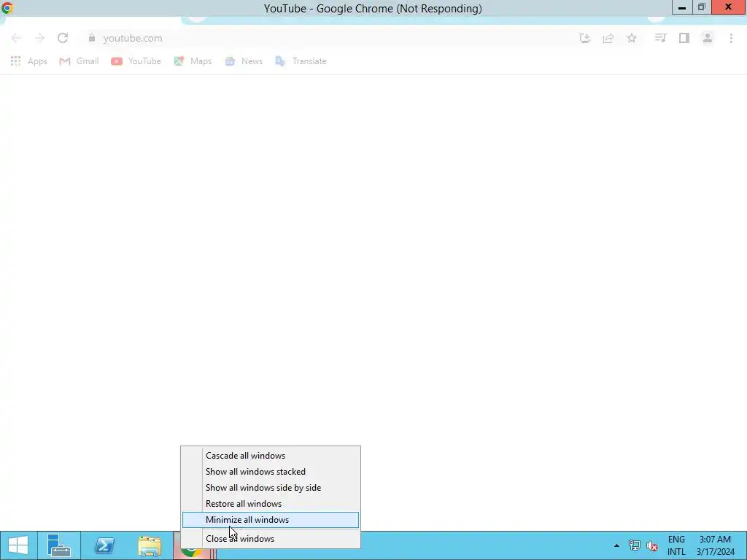Share this page via the share icon
This screenshot has height=560, width=747.
(608, 38)
